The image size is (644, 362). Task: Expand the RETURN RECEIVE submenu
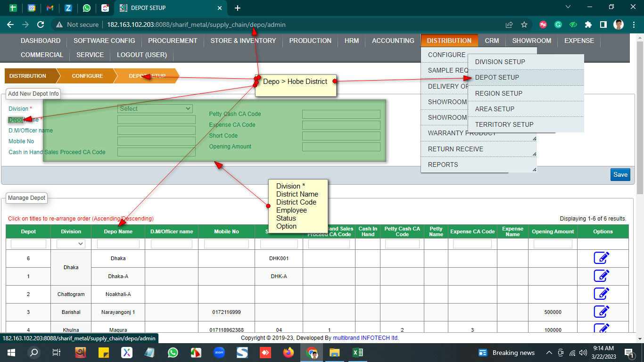point(455,149)
